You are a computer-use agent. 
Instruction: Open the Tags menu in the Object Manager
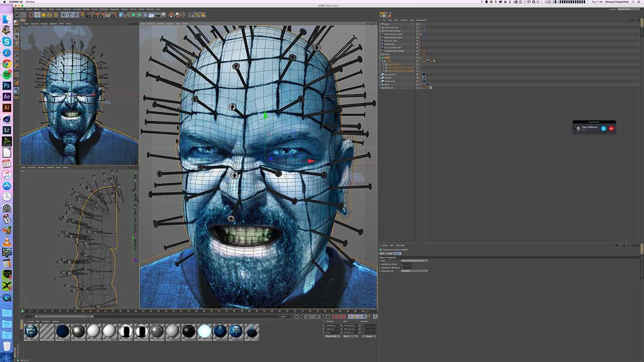[x=412, y=20]
